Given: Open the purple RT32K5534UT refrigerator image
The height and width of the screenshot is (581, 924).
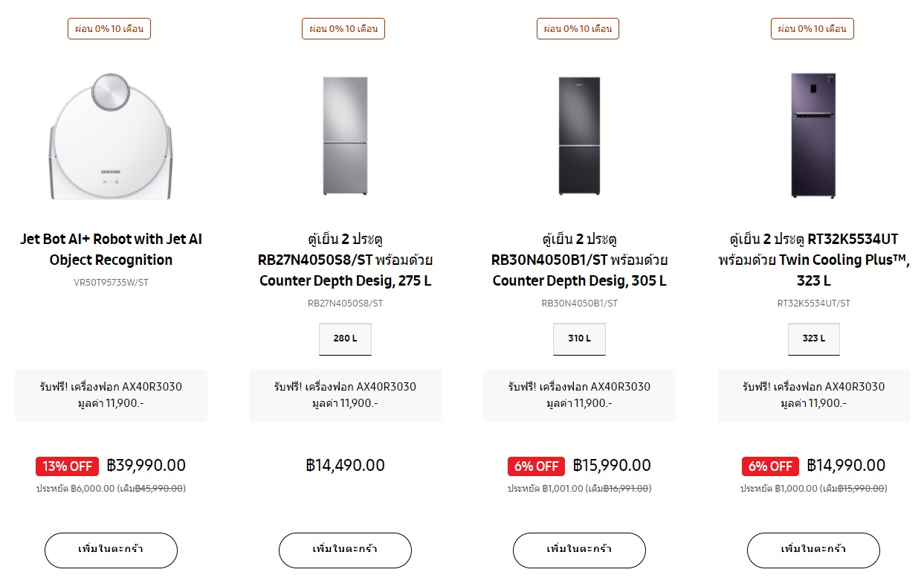Looking at the screenshot, I should coord(813,135).
